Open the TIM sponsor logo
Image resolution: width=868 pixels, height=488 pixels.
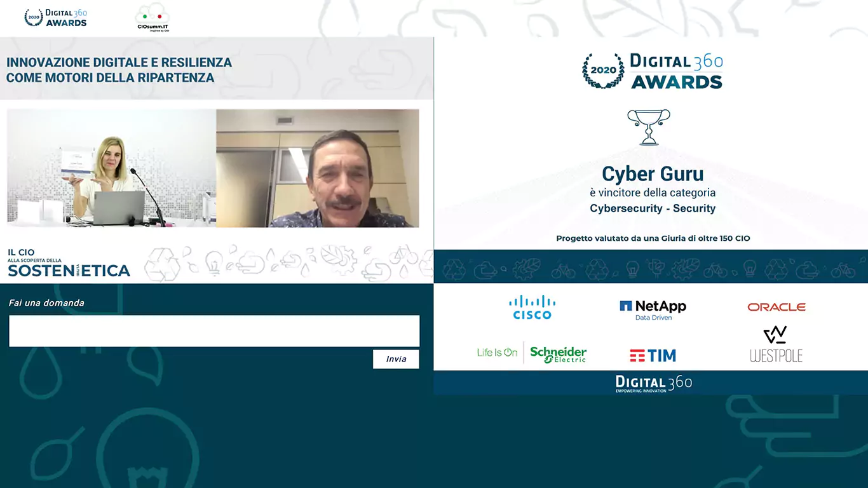click(653, 356)
